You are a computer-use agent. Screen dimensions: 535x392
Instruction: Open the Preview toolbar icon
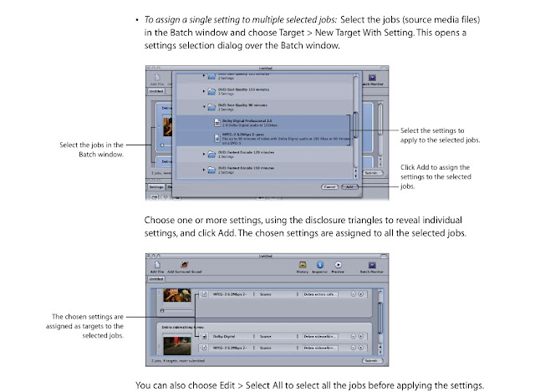point(338,265)
